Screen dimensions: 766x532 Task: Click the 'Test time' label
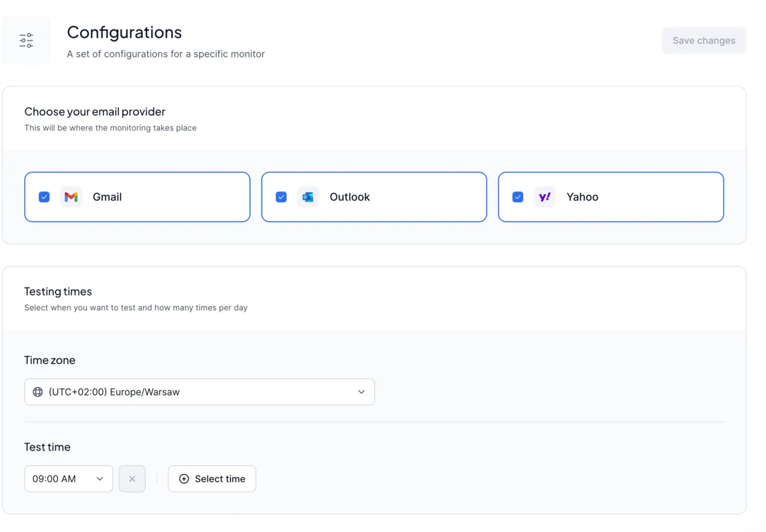47,447
